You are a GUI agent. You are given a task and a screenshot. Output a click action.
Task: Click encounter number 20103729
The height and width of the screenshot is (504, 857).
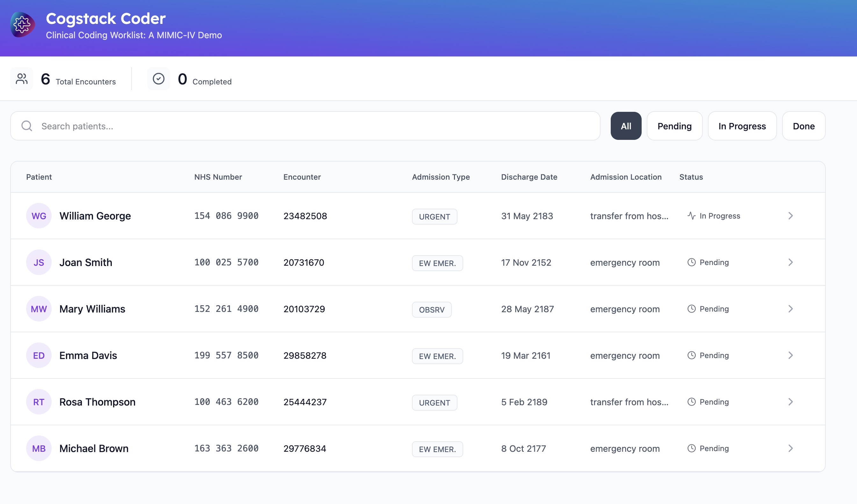point(304,309)
